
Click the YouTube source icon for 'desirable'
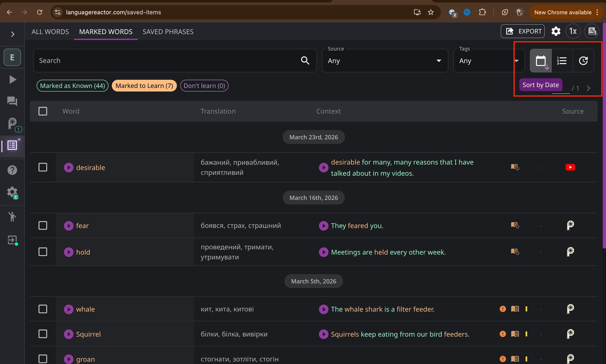pos(570,167)
